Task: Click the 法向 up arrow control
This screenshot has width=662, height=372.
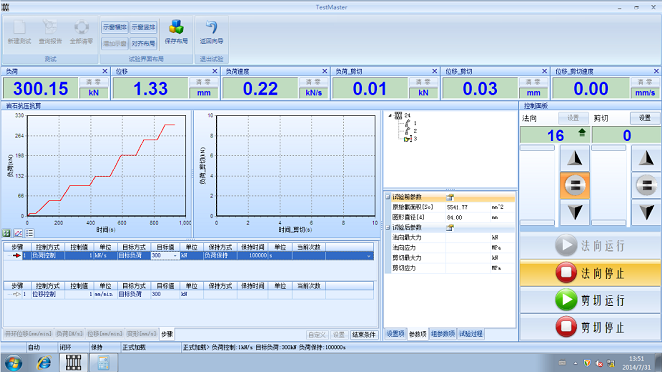Action: 575,159
